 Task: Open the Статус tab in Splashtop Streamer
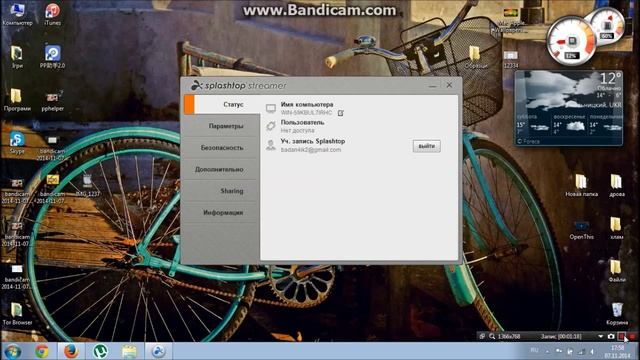(x=222, y=104)
